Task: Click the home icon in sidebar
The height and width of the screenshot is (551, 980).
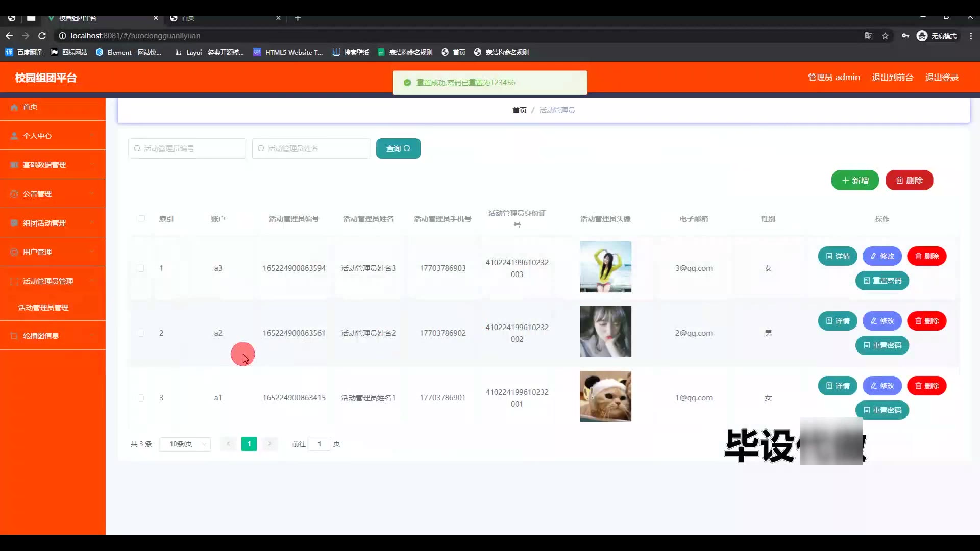Action: pos(14,107)
